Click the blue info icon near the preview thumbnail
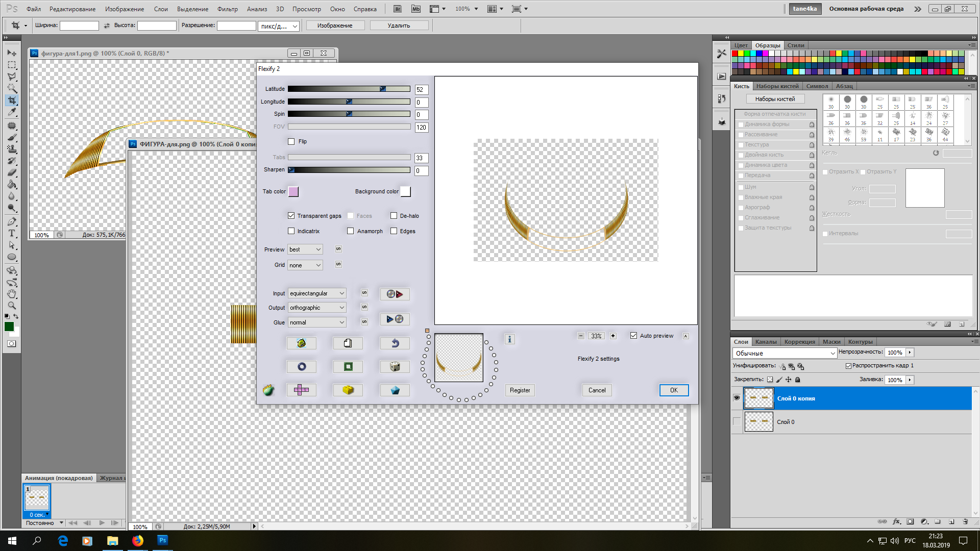This screenshot has height=551, width=980. coord(509,339)
